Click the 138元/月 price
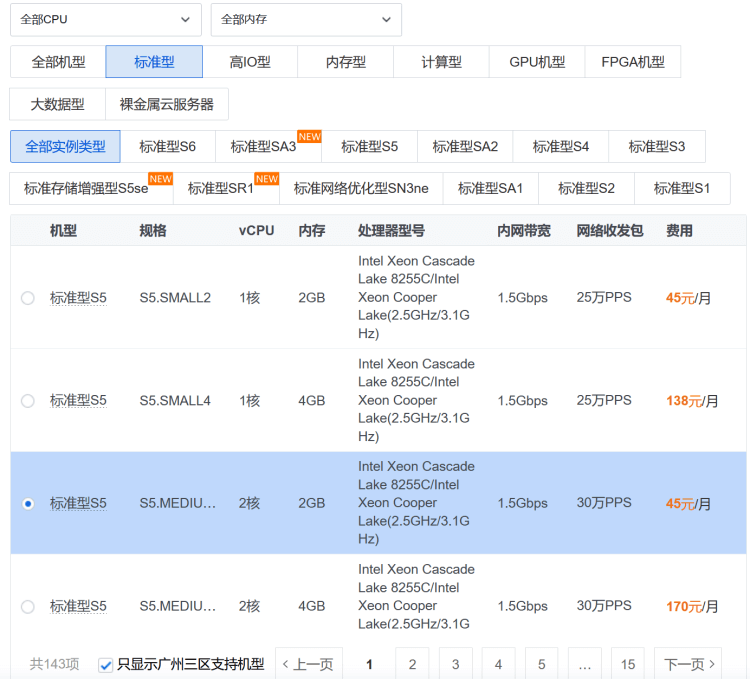Viewport: 750px width, 680px height. (x=692, y=401)
